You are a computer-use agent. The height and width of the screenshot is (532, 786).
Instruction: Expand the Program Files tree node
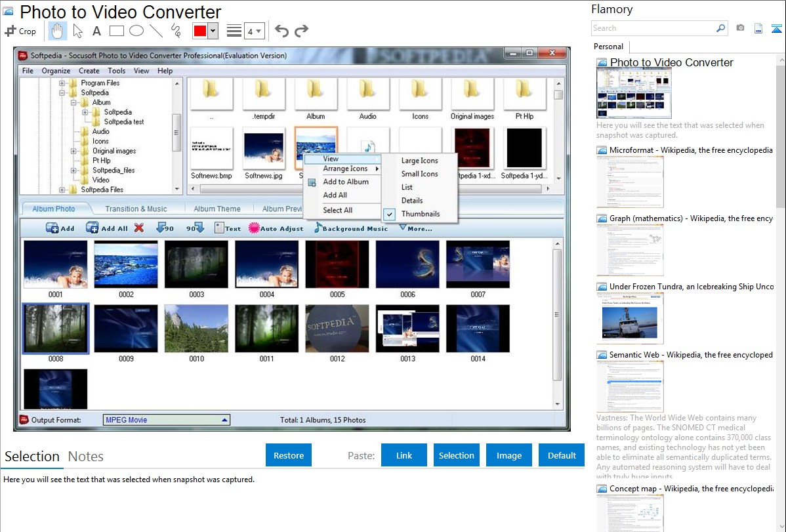pyautogui.click(x=62, y=83)
